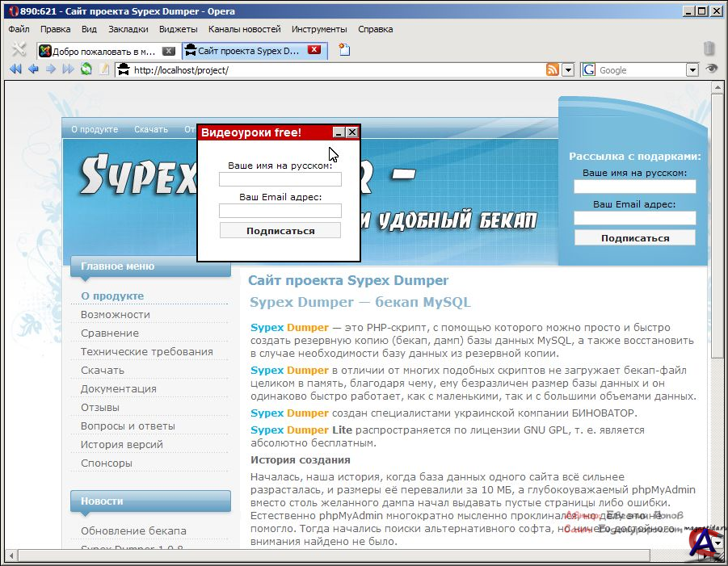The width and height of the screenshot is (728, 566).
Task: Open the Закладки menu
Action: click(x=128, y=29)
